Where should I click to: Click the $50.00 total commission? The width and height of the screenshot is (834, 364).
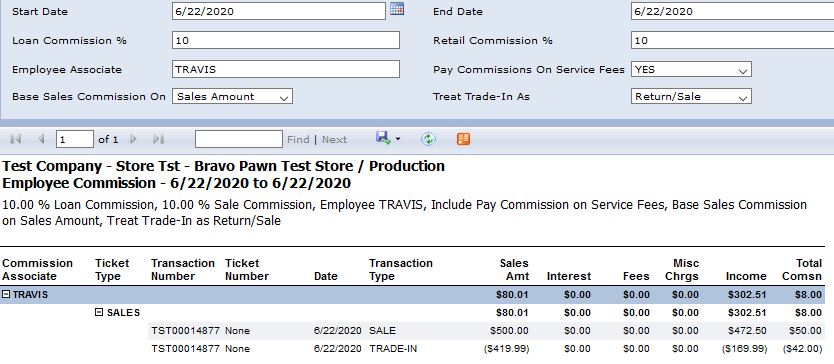(x=805, y=331)
